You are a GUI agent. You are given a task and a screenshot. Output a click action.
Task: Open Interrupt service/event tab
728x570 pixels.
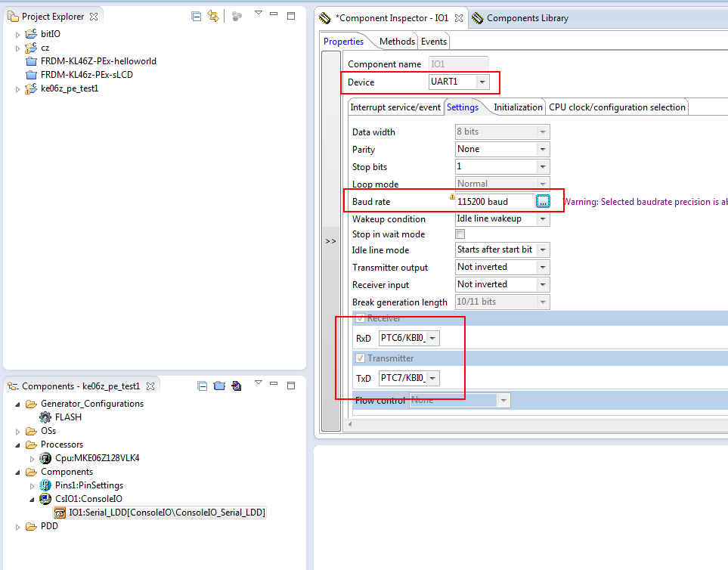coord(395,107)
